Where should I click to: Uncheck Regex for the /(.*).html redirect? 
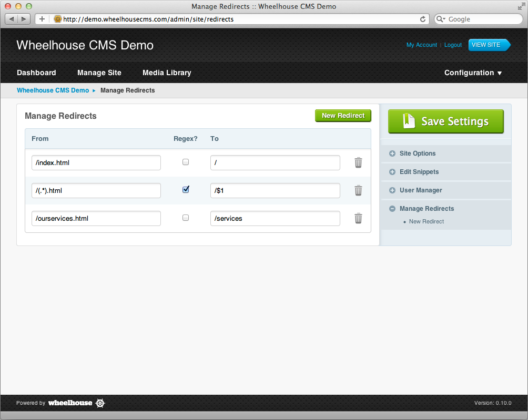coord(186,189)
